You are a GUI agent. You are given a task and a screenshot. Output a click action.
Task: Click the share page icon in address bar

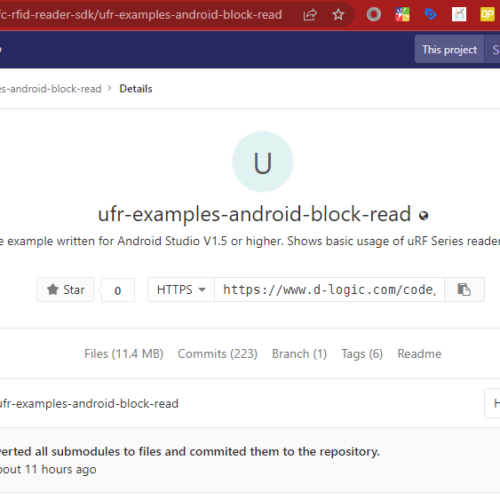310,15
